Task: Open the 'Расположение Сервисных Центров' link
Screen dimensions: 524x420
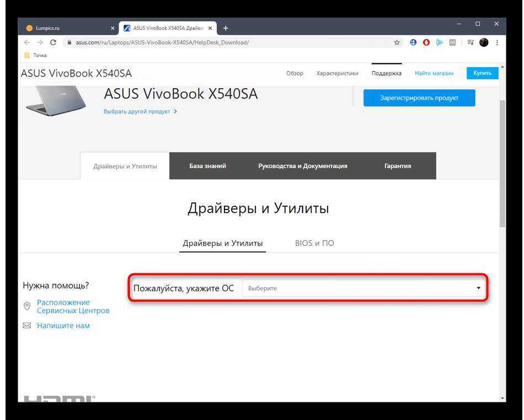Action: (x=73, y=306)
